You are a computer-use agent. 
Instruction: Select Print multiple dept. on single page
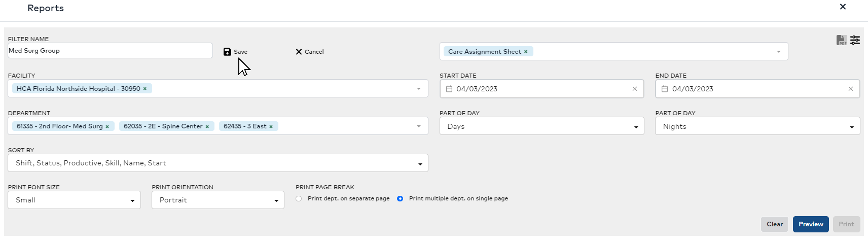(x=400, y=199)
